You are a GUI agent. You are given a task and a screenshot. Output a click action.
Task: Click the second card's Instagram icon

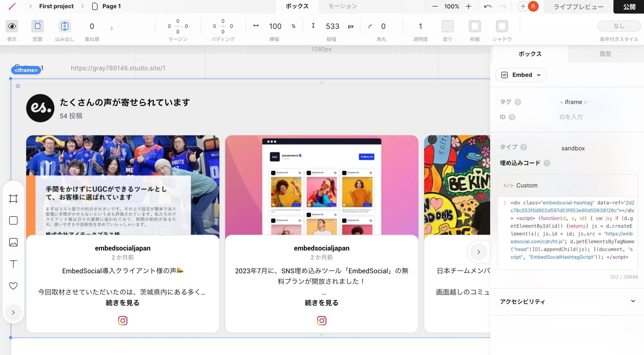tap(321, 321)
